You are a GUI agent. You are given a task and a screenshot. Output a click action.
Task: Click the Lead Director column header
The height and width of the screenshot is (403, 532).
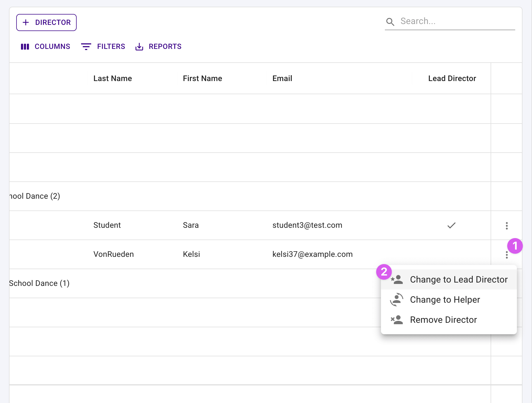click(452, 79)
